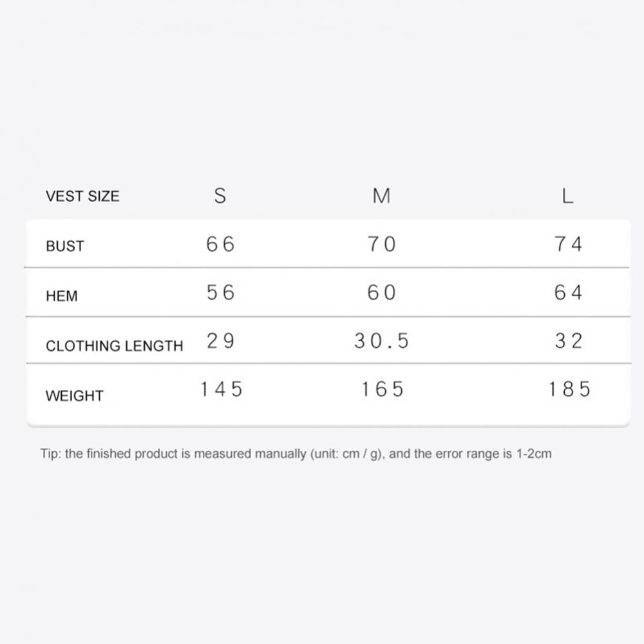
Task: Select weight value 185 for size L
Action: click(569, 390)
